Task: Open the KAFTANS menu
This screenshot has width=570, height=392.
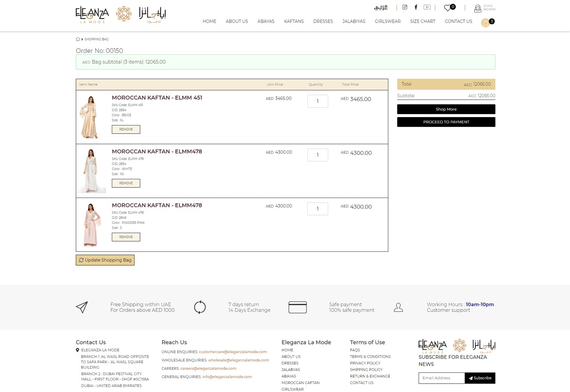Action: (294, 21)
